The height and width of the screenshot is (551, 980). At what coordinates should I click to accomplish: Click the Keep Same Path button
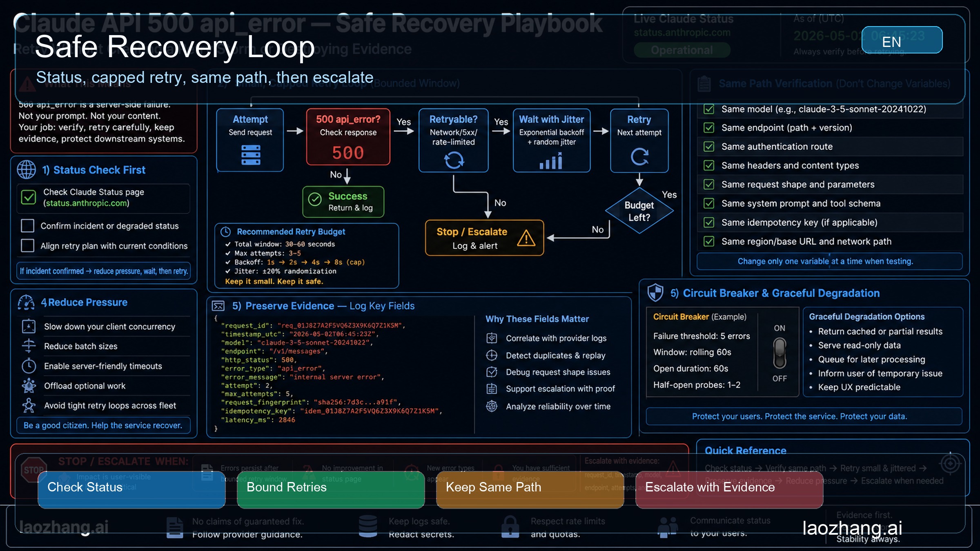(530, 489)
